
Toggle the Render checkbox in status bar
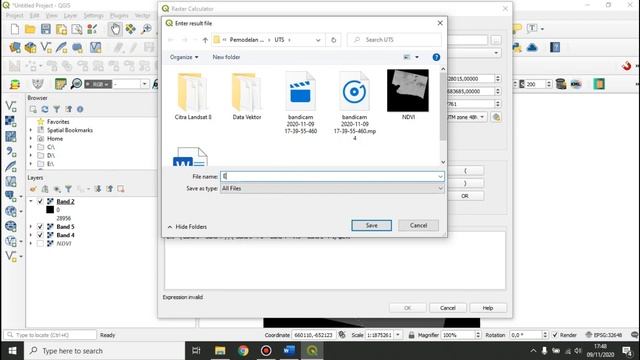click(555, 335)
